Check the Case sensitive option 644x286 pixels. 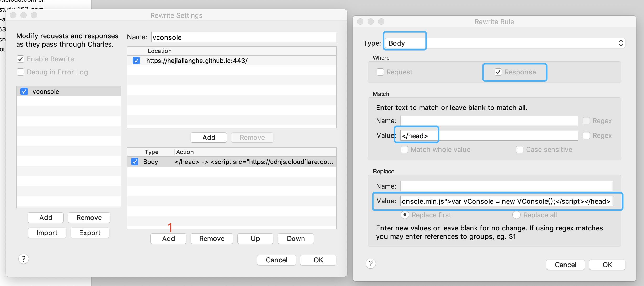pos(519,150)
